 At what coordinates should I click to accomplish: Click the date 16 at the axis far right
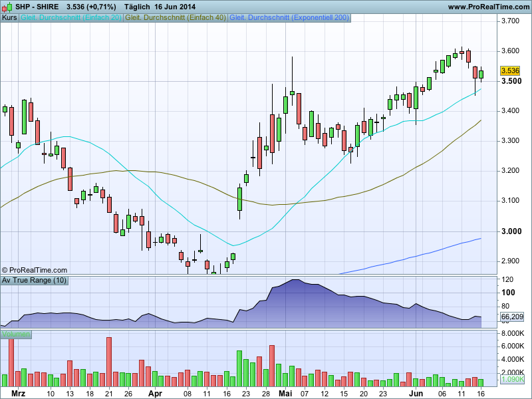click(480, 394)
